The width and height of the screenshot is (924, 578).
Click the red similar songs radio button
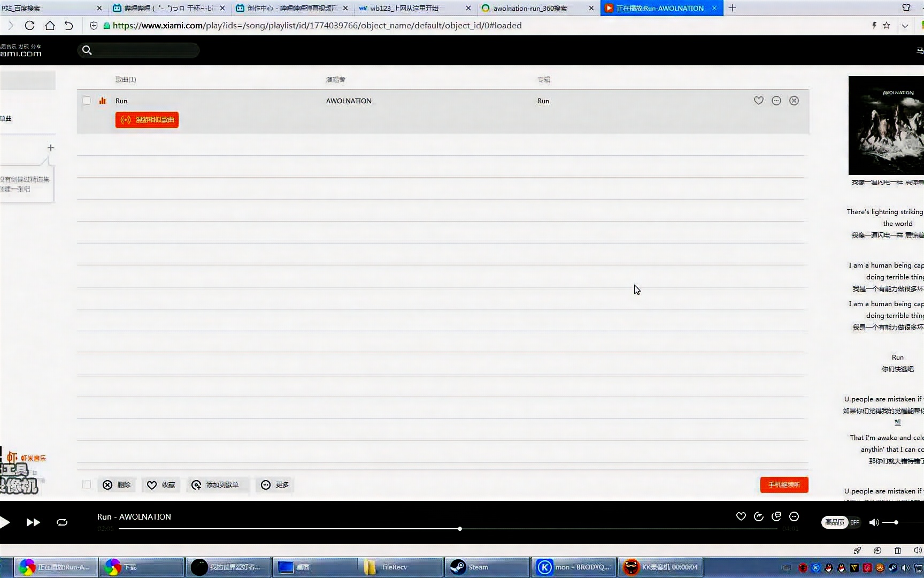(147, 120)
